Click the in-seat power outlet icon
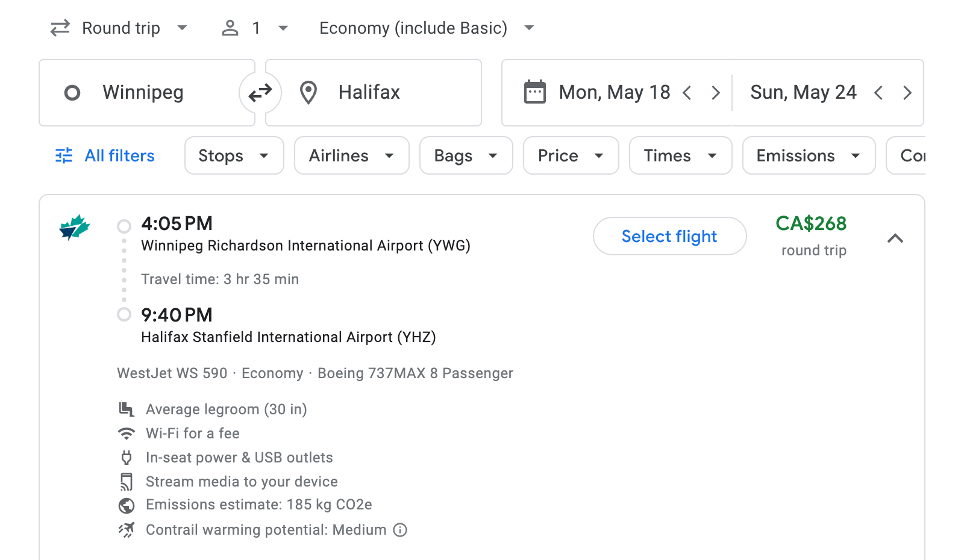The height and width of the screenshot is (560, 964). (127, 457)
